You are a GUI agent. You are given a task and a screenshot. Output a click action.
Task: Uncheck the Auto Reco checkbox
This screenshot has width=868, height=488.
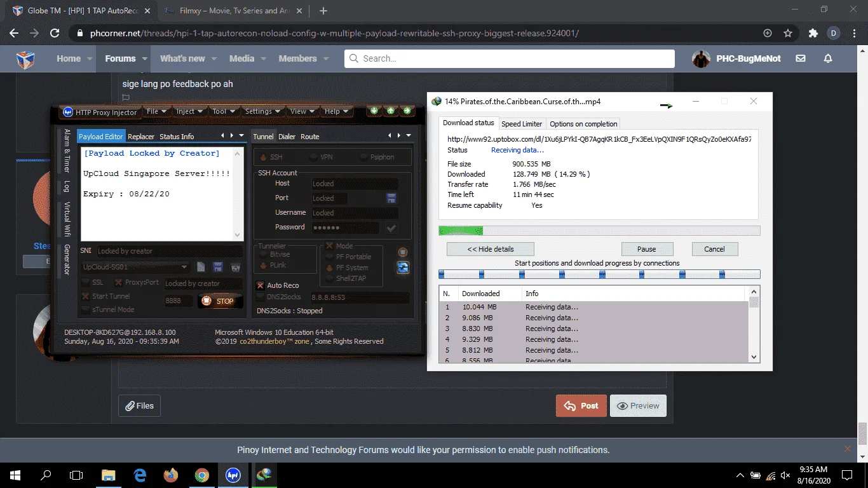tap(261, 285)
